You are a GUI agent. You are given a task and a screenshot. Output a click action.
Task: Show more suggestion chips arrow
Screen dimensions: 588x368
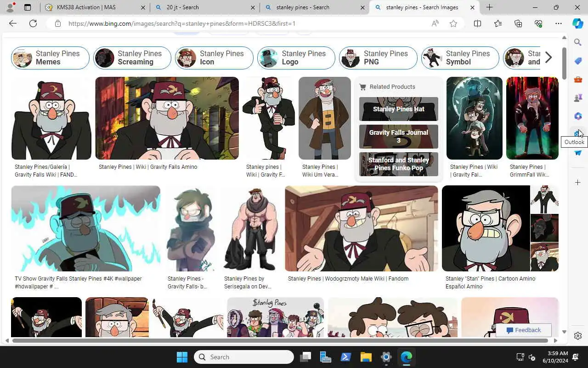(548, 58)
